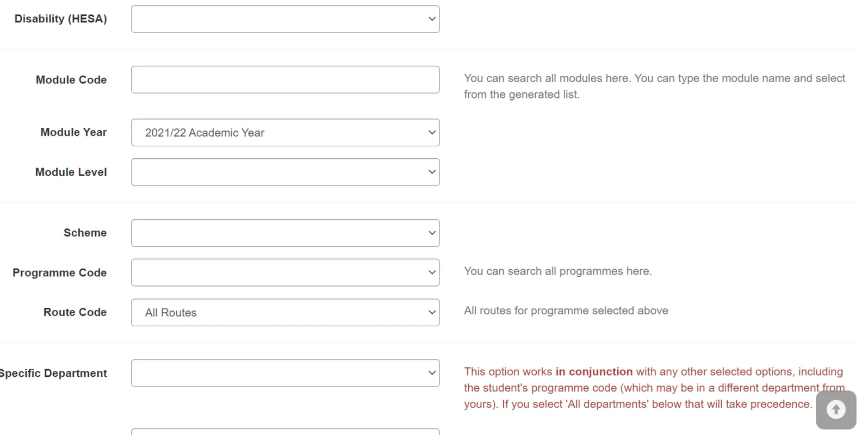This screenshot has height=435, width=868.
Task: Click the chevron on the Module Level dropdown
Action: (x=432, y=172)
